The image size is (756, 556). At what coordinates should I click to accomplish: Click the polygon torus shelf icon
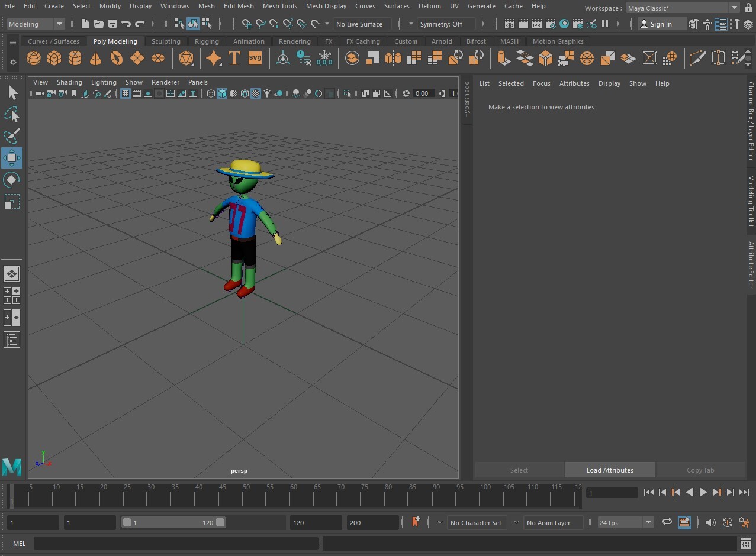click(117, 58)
